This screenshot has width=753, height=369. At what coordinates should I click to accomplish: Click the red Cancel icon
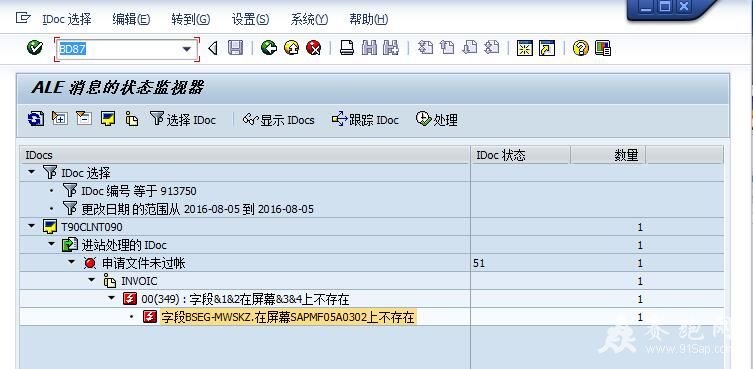(x=314, y=48)
